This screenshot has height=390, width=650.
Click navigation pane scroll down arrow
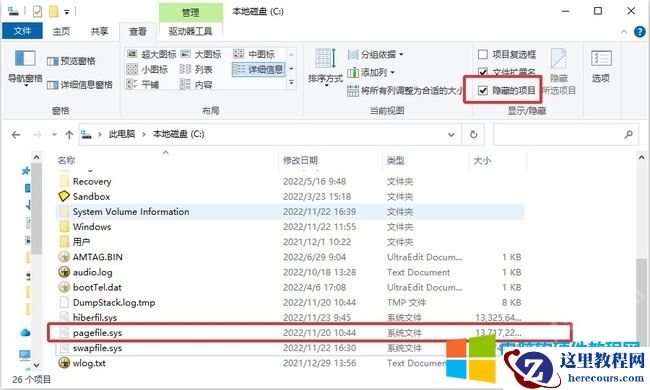pyautogui.click(x=36, y=365)
